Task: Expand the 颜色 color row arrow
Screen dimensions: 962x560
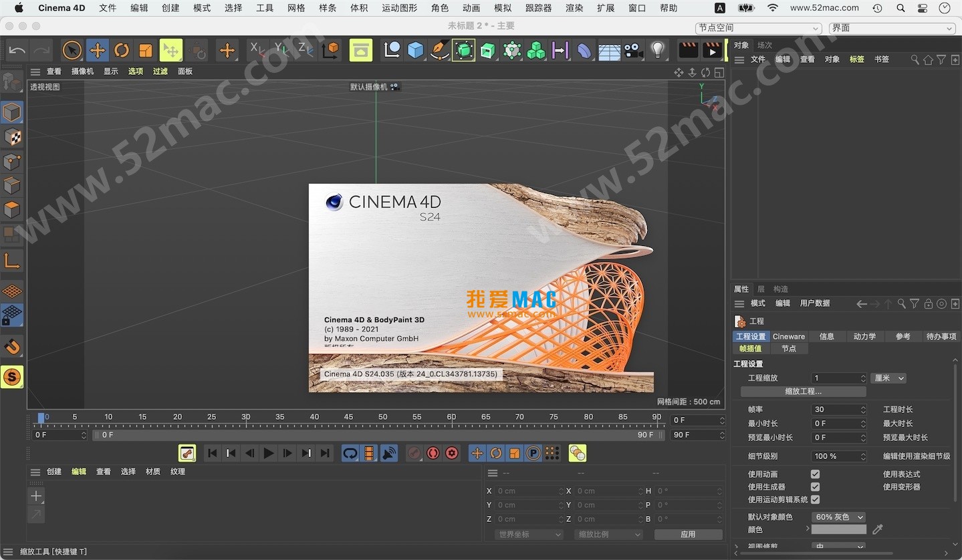Action: 808,529
